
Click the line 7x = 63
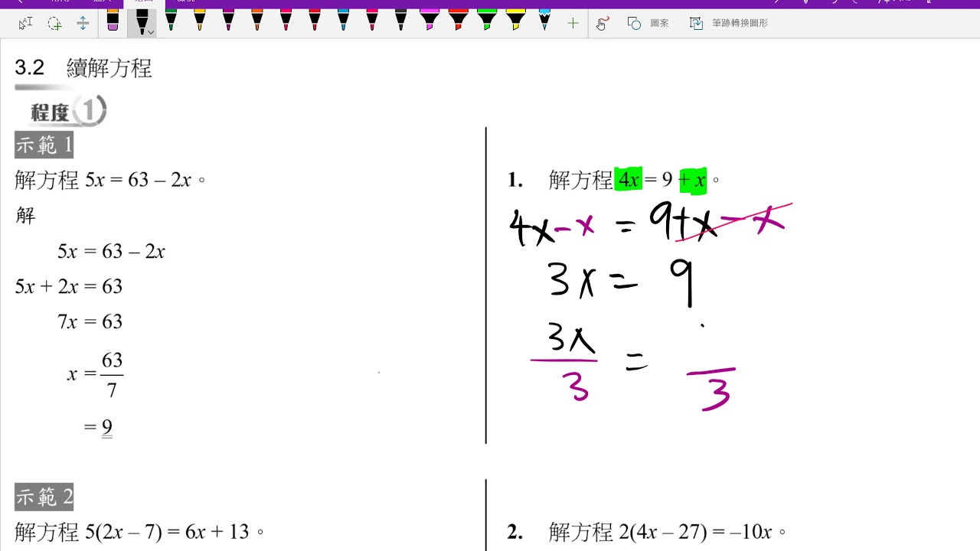click(x=90, y=321)
